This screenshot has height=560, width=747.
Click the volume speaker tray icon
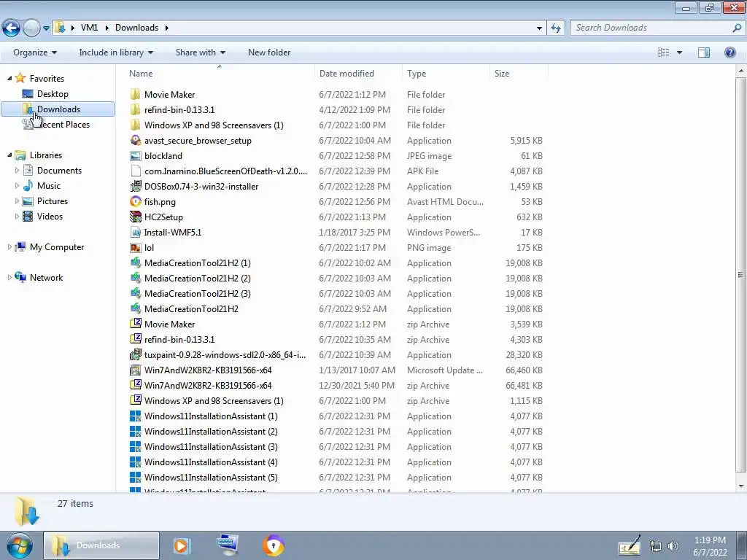click(x=673, y=545)
